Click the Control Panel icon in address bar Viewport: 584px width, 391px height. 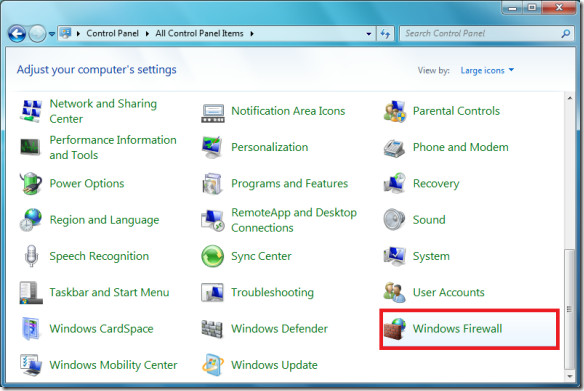point(66,34)
